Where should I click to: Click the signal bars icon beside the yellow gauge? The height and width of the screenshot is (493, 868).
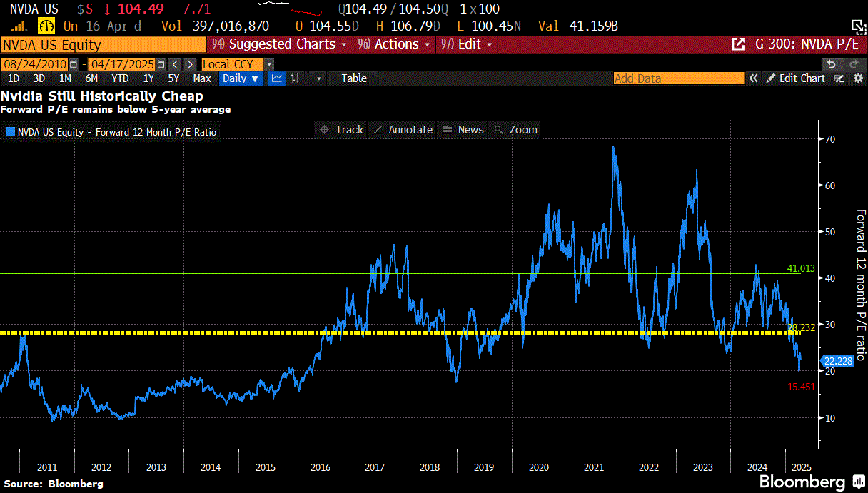click(x=20, y=26)
